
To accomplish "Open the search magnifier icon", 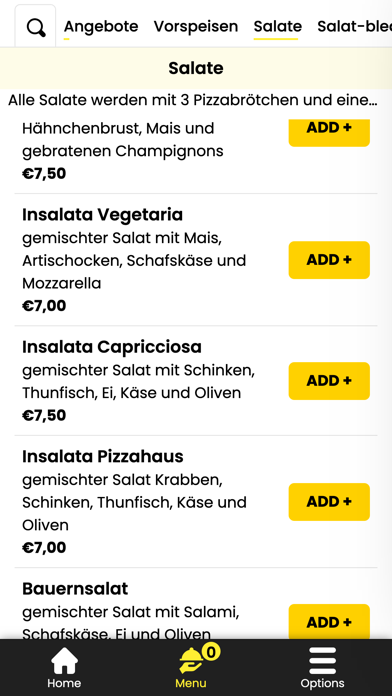I will click(x=36, y=28).
